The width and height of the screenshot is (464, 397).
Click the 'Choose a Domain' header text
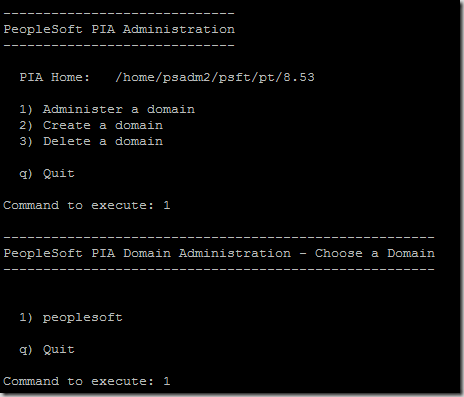coord(375,253)
